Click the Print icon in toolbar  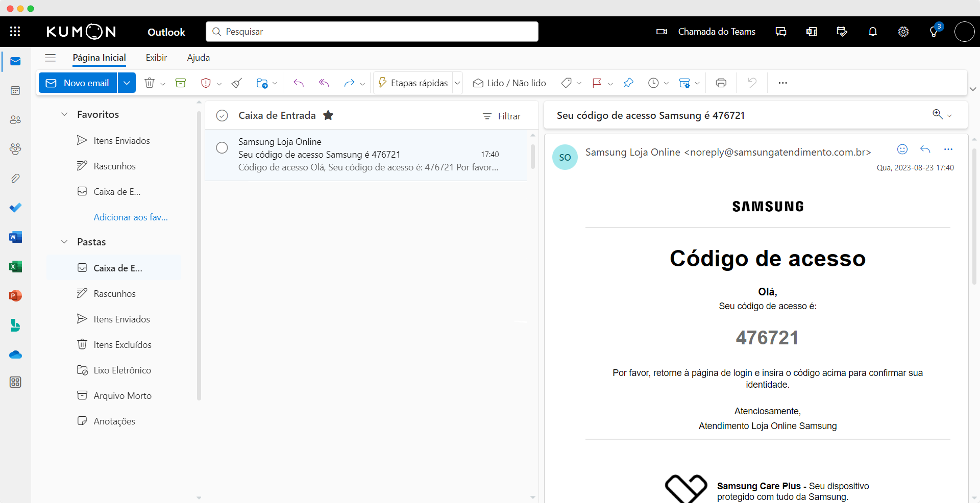(x=721, y=83)
